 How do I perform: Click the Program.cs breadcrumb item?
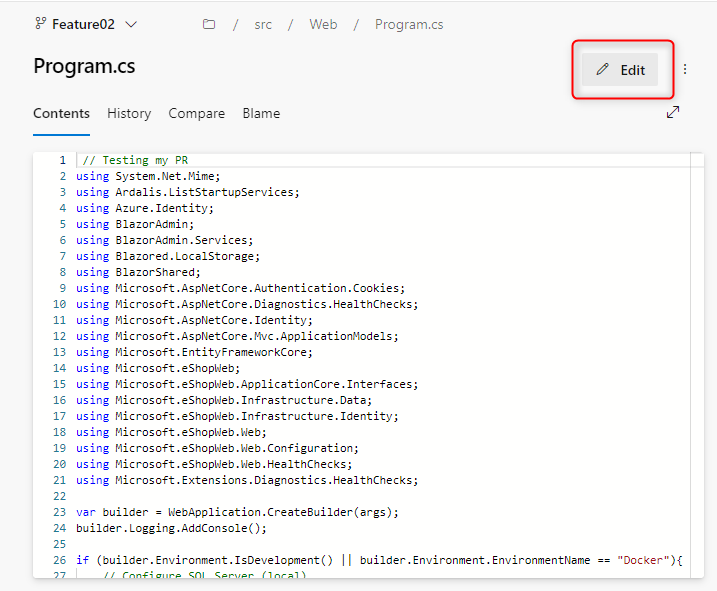[x=409, y=24]
